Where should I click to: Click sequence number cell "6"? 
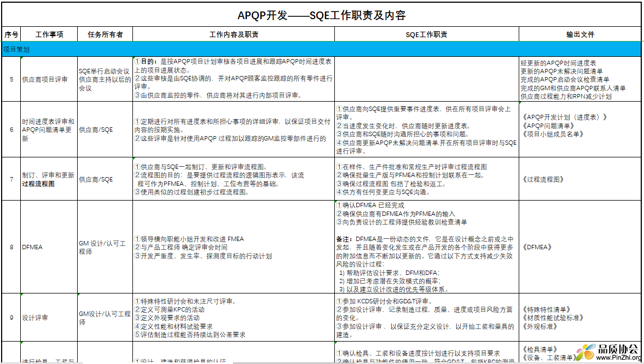[x=11, y=130]
